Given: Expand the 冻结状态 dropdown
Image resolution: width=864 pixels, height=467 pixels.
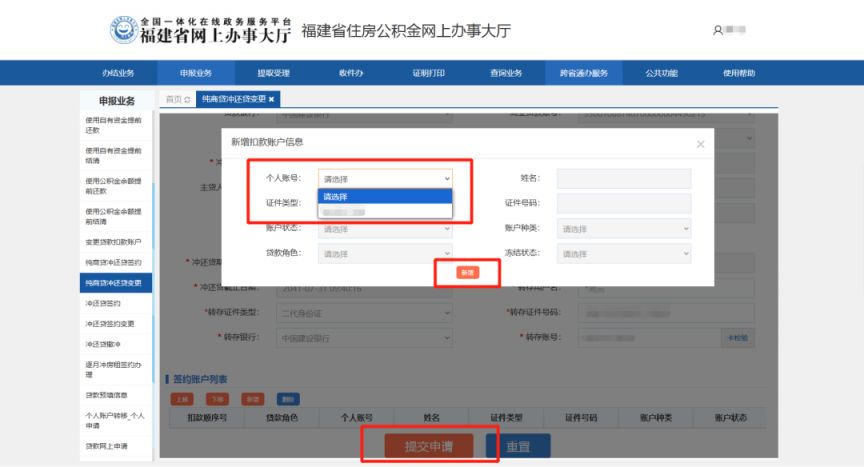Looking at the screenshot, I should click(x=624, y=254).
